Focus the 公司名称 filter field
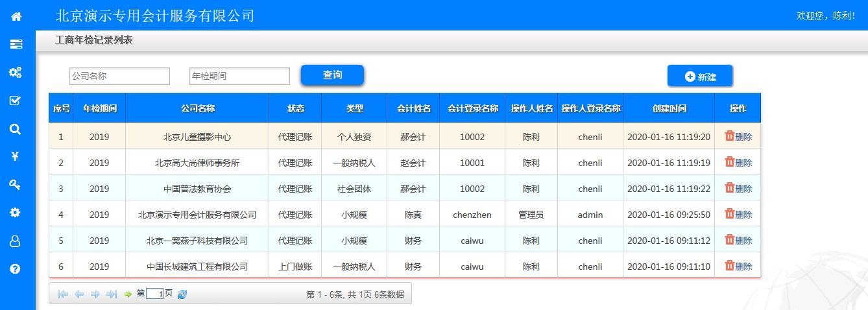The height and width of the screenshot is (310, 868). [x=119, y=76]
